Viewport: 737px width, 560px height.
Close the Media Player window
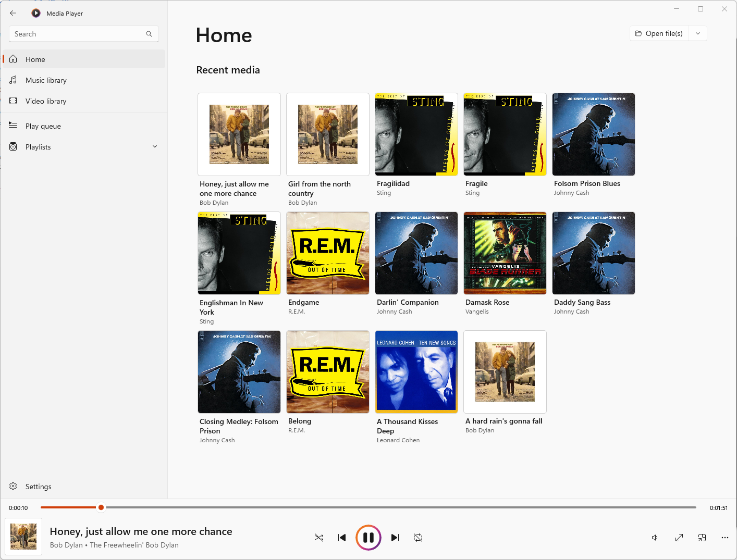(x=724, y=9)
